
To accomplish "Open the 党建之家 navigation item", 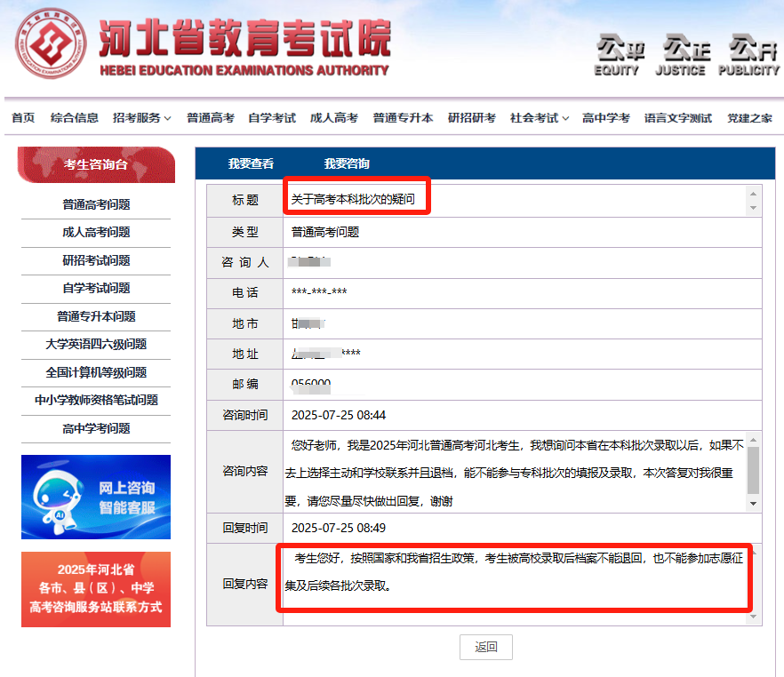I will [x=749, y=118].
